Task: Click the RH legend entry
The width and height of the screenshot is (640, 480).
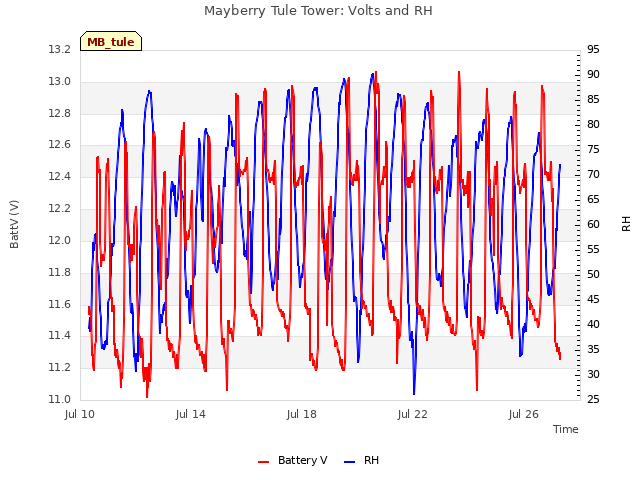Action: pyautogui.click(x=362, y=460)
